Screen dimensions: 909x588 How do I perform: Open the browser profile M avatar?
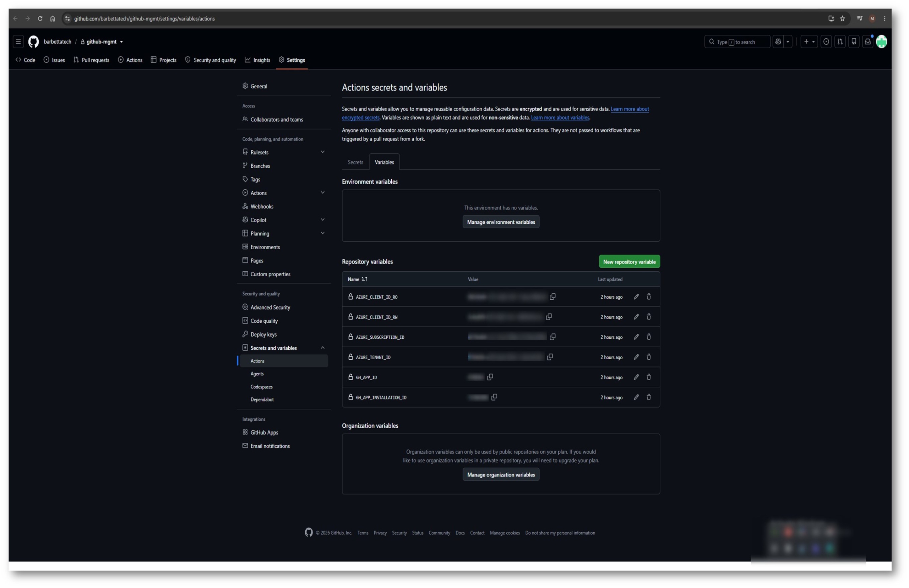(872, 18)
